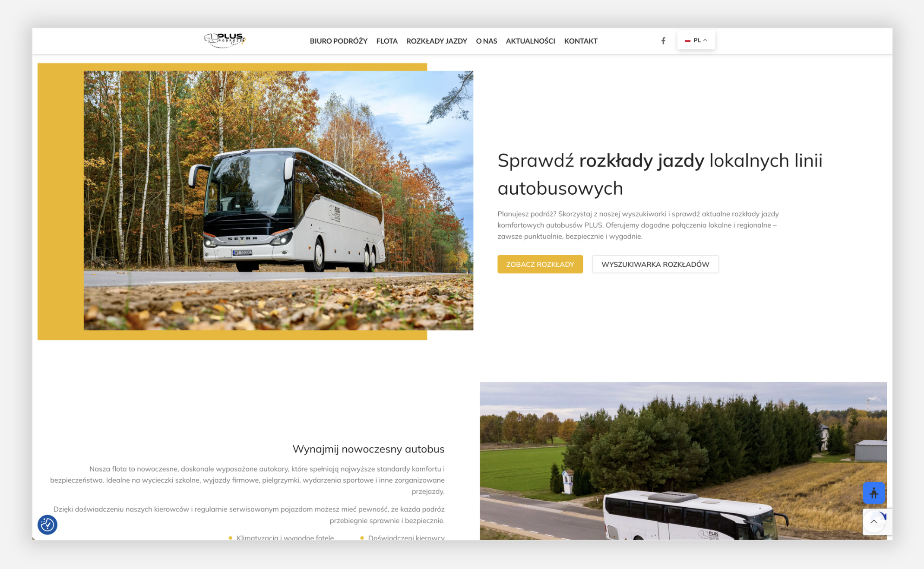Click the autumn Setra bus photo
The image size is (924, 569).
pyautogui.click(x=278, y=200)
